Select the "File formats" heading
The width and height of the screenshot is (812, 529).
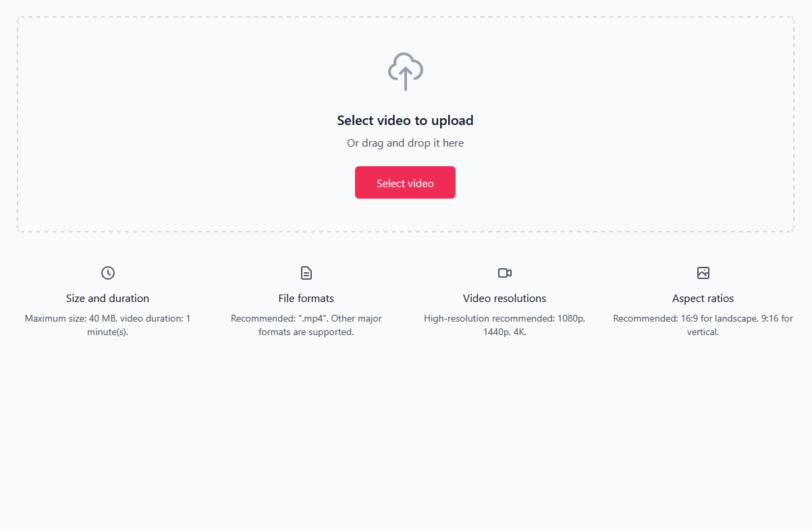coord(306,299)
